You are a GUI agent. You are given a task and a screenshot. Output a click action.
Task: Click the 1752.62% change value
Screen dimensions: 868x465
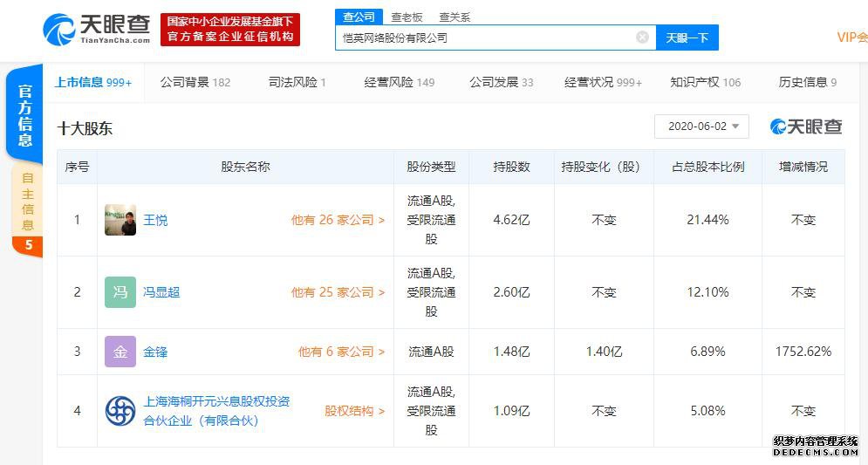(803, 352)
